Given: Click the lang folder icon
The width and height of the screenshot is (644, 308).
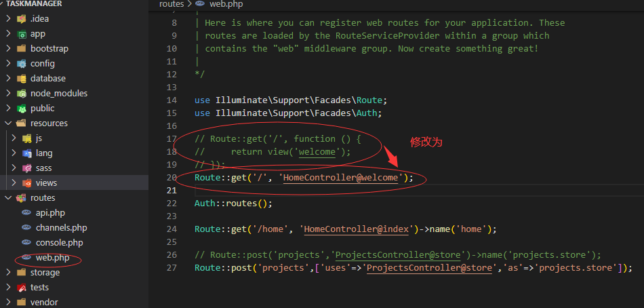Looking at the screenshot, I should [26, 153].
